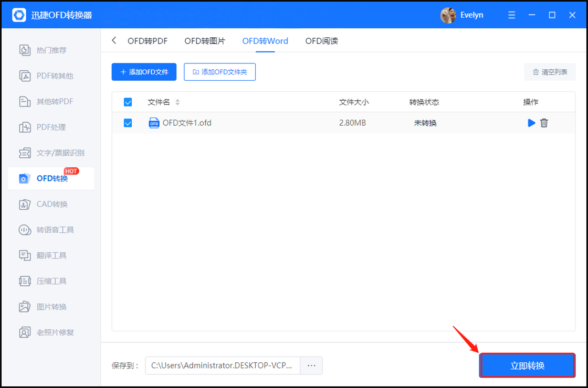Click the 立即转换 button
The width and height of the screenshot is (588, 388).
(x=527, y=365)
